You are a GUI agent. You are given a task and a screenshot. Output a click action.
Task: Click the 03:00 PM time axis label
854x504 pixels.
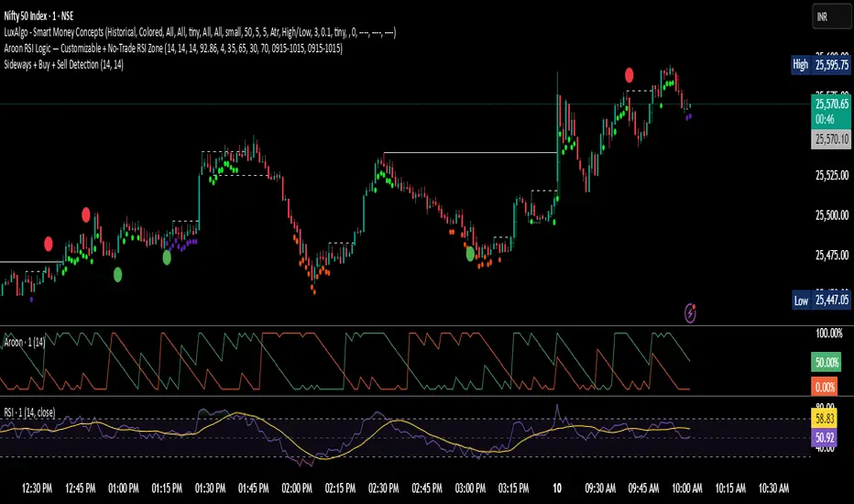[471, 488]
